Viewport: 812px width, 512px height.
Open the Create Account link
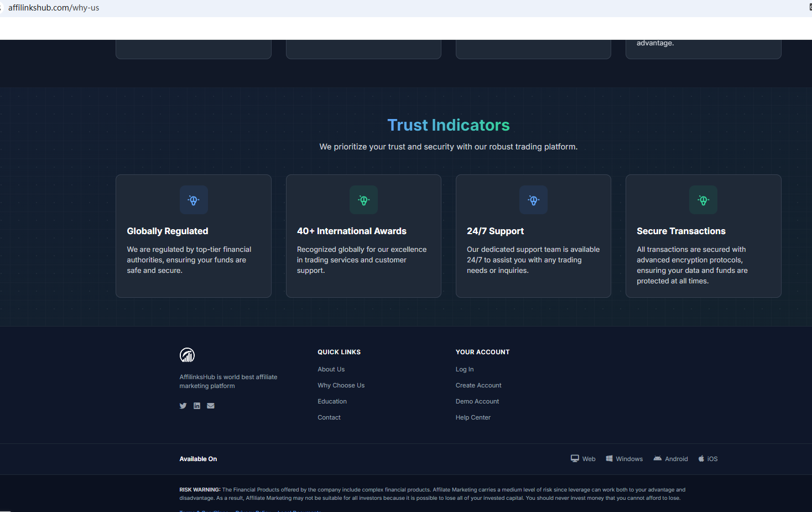478,385
